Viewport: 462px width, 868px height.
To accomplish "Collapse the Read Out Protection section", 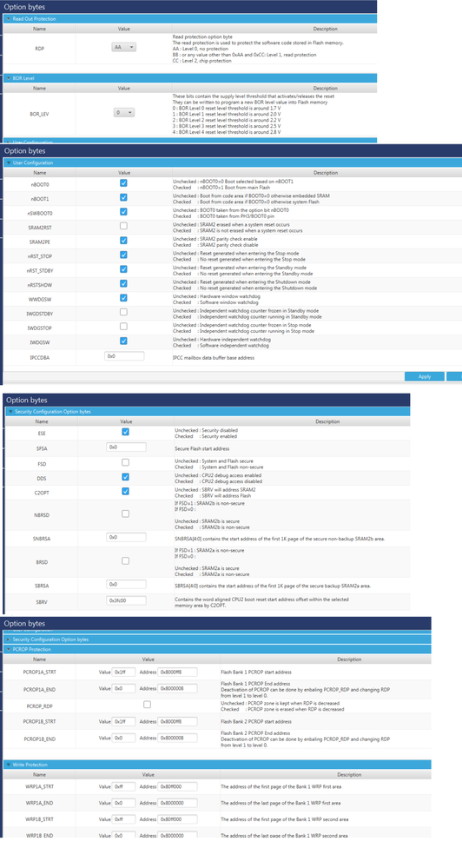I will pos(188,19).
